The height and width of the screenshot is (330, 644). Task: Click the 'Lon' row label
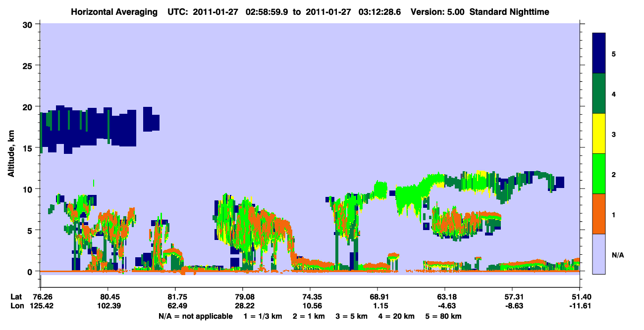(17, 306)
